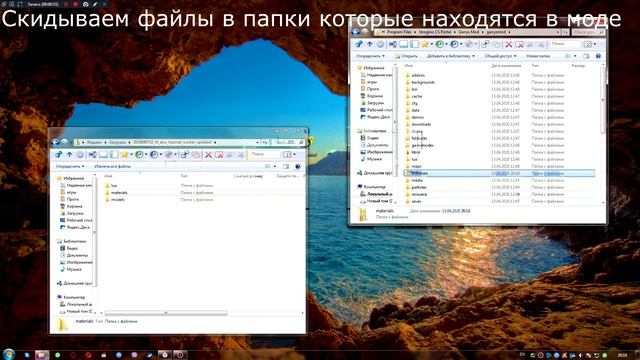This screenshot has height=360, width=640.
Task: Sort by Дата изменения column in garrysmod window
Action: click(x=506, y=65)
